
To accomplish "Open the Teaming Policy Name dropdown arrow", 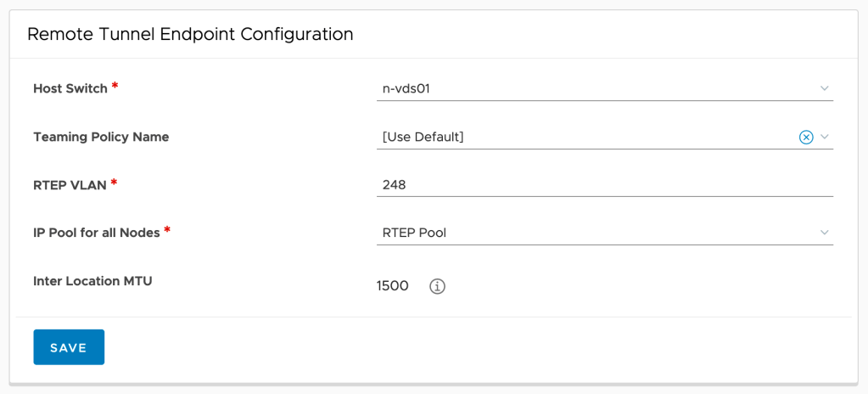I will tap(824, 137).
